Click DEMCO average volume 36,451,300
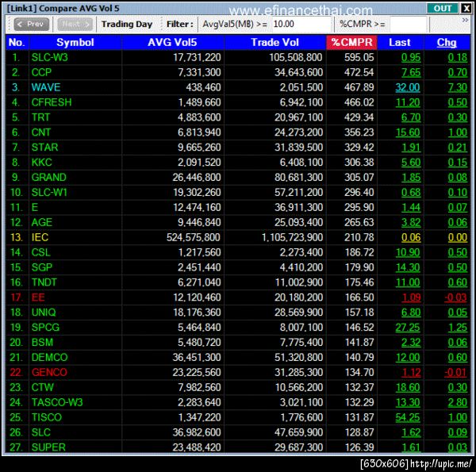Screen dimensions: 476x472 point(197,357)
